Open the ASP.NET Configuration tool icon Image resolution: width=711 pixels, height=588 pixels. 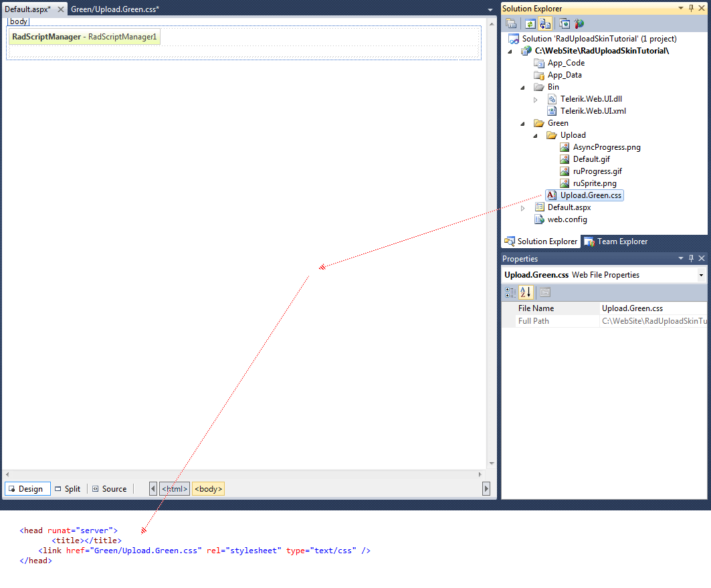pos(579,23)
